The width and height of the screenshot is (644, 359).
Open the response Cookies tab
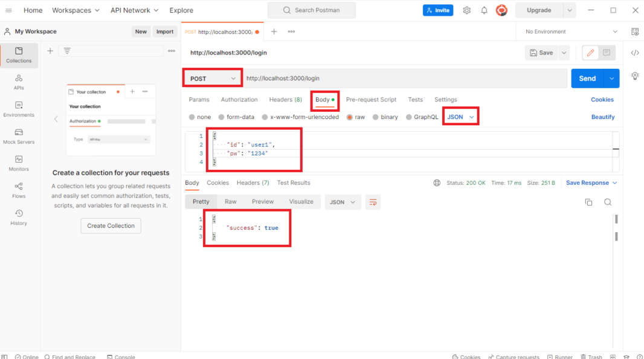(x=217, y=183)
